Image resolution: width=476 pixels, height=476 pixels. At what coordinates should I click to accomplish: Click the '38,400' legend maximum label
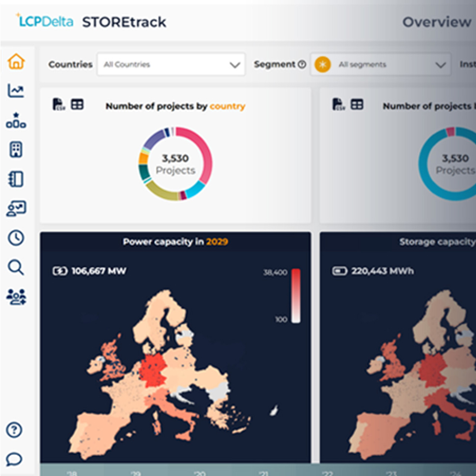click(275, 273)
